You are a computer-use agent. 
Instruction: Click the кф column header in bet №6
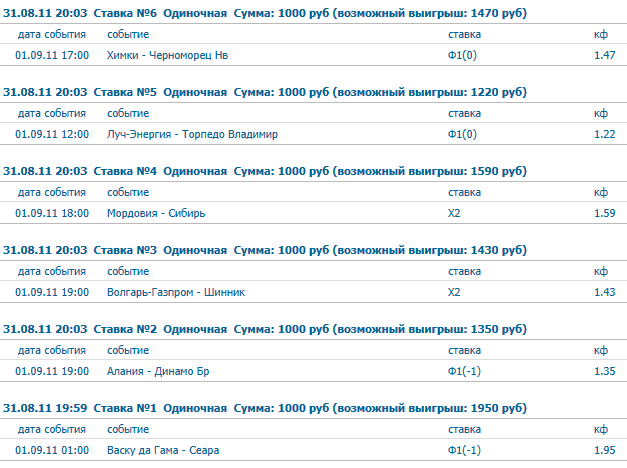click(x=601, y=34)
